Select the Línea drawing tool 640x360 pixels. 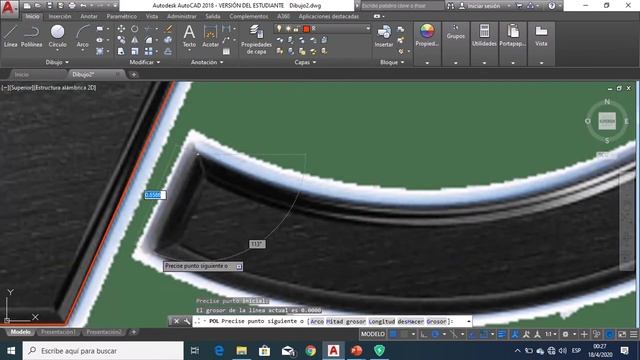pyautogui.click(x=10, y=36)
